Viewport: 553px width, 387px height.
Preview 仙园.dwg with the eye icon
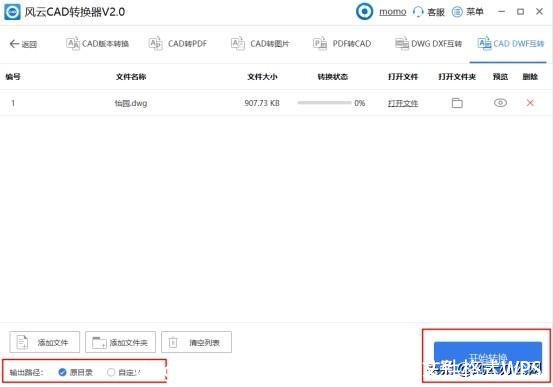pyautogui.click(x=500, y=103)
